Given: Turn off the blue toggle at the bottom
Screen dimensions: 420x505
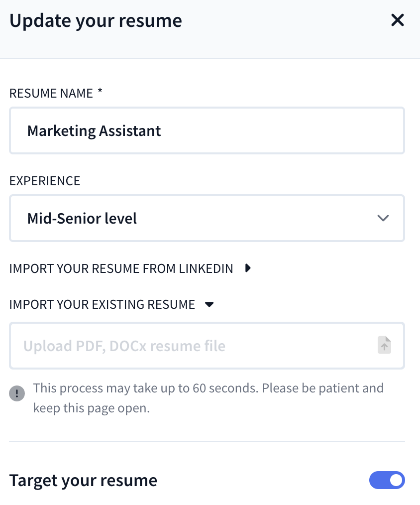Looking at the screenshot, I should click(387, 480).
